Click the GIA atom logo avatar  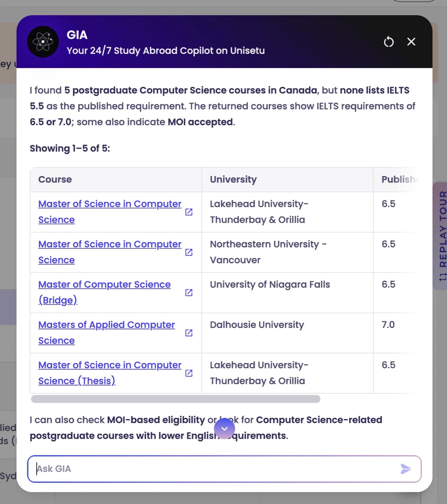coord(43,42)
